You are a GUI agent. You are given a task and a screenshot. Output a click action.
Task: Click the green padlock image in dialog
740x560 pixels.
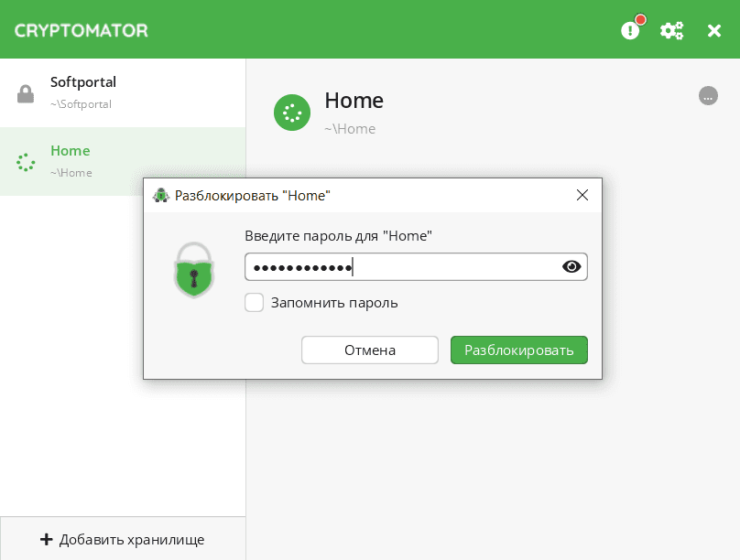(x=193, y=270)
